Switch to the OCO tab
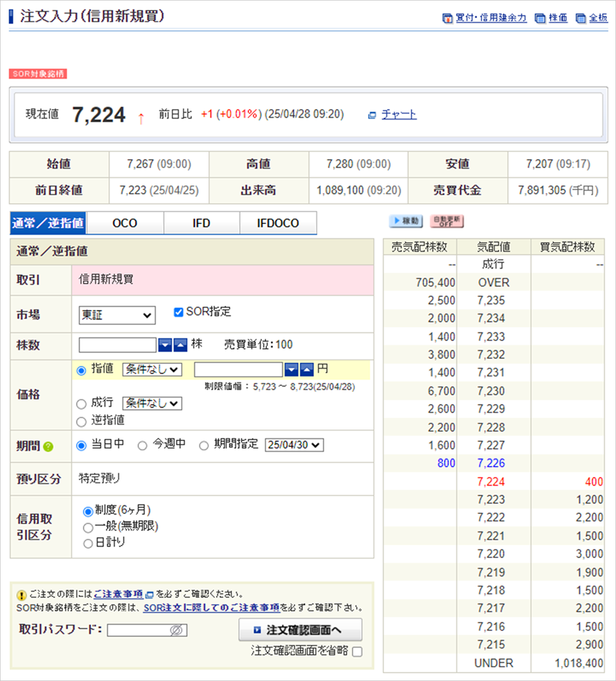 coord(125,223)
